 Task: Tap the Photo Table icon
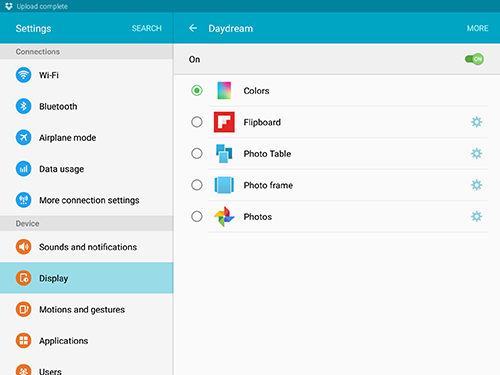pos(224,153)
